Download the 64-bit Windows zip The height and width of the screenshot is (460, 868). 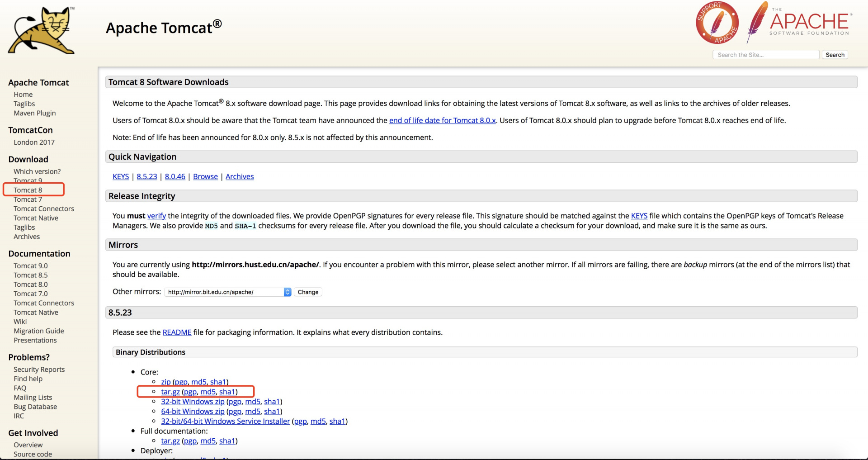(193, 412)
